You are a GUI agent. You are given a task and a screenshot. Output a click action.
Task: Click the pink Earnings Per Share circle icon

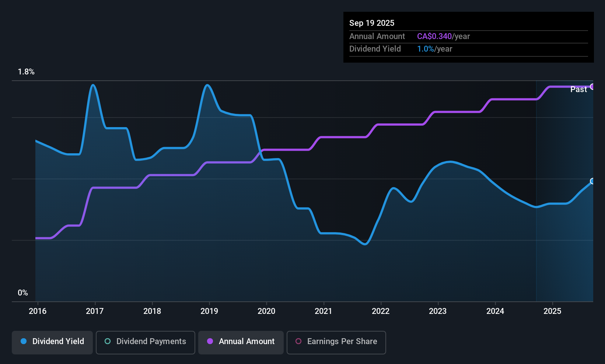(298, 342)
